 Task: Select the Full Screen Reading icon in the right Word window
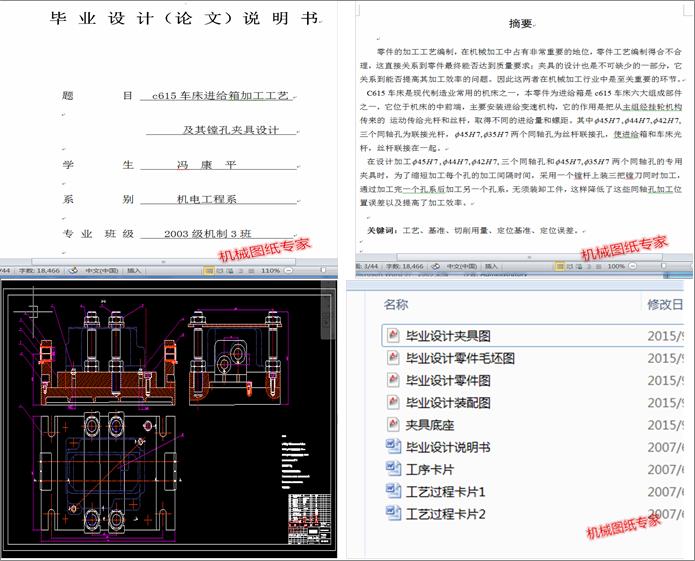point(570,266)
